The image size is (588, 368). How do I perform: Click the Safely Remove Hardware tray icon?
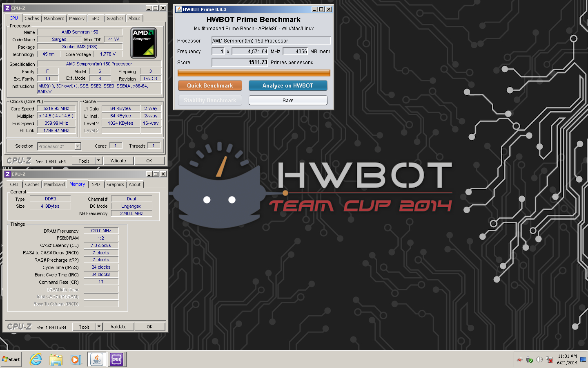[529, 360]
